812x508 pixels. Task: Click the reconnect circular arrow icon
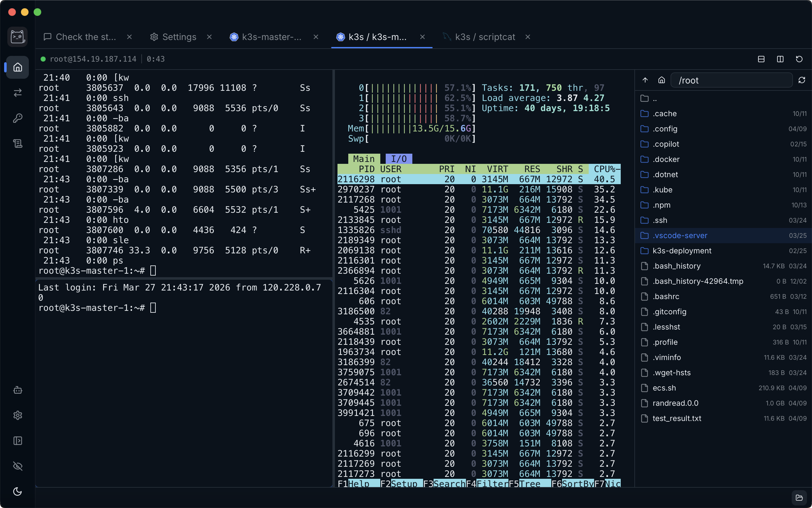[x=799, y=59]
